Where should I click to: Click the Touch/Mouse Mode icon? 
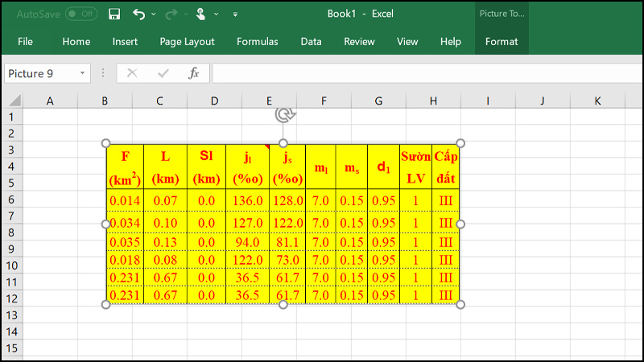click(200, 14)
